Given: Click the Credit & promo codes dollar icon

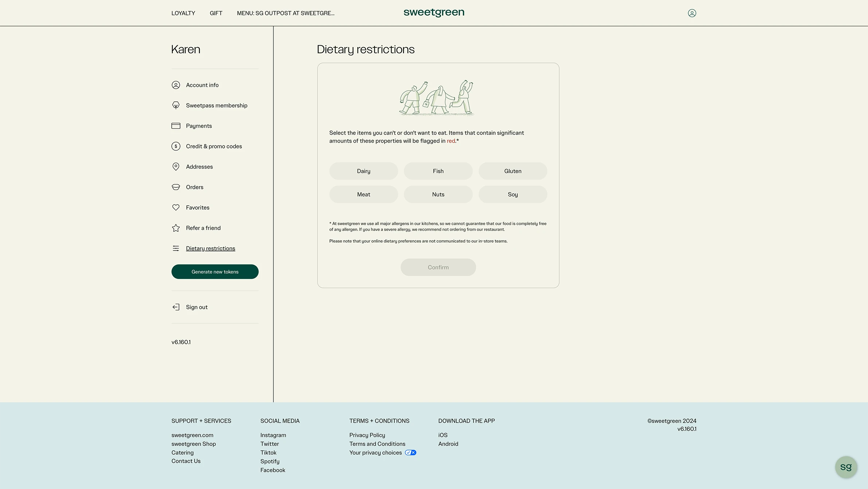Looking at the screenshot, I should 176,146.
